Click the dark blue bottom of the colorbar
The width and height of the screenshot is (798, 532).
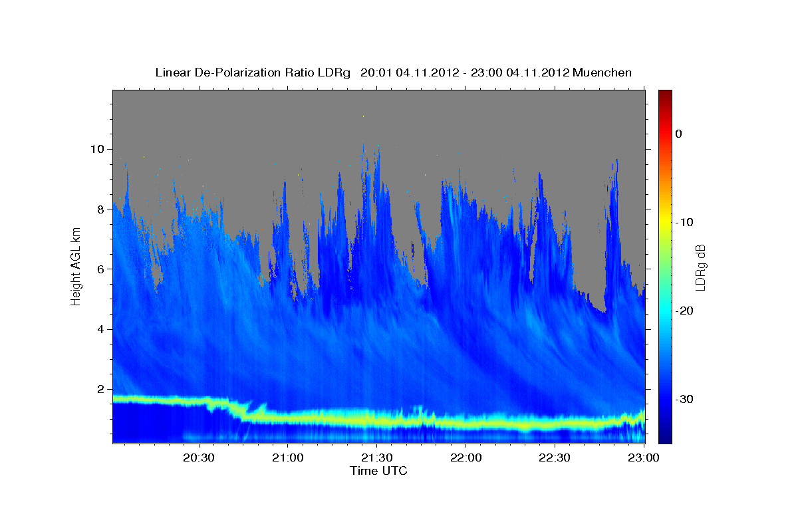pos(665,436)
